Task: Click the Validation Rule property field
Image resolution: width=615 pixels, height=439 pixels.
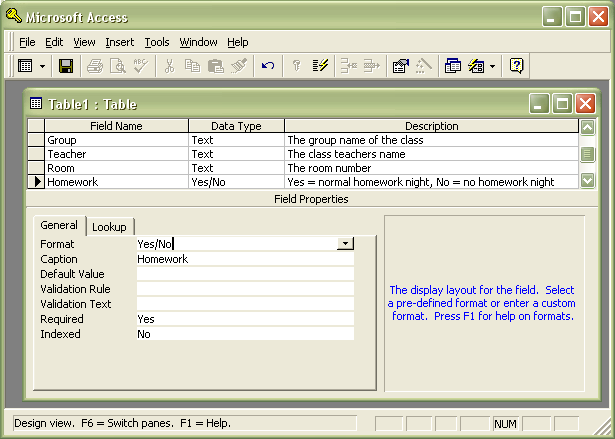Action: pos(245,289)
